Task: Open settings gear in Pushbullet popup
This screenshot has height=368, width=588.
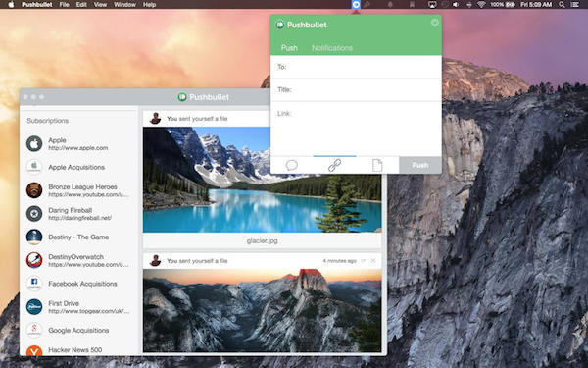Action: click(434, 23)
